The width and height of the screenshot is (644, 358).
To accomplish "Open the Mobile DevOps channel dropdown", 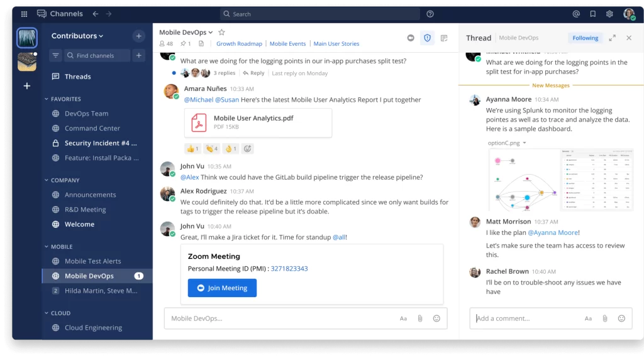I will coord(186,32).
